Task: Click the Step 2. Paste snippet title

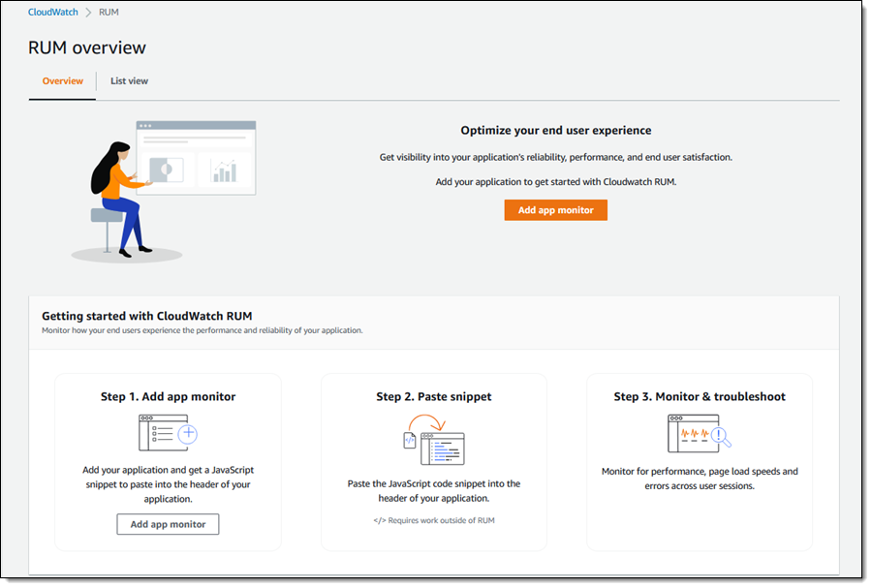Action: (434, 396)
